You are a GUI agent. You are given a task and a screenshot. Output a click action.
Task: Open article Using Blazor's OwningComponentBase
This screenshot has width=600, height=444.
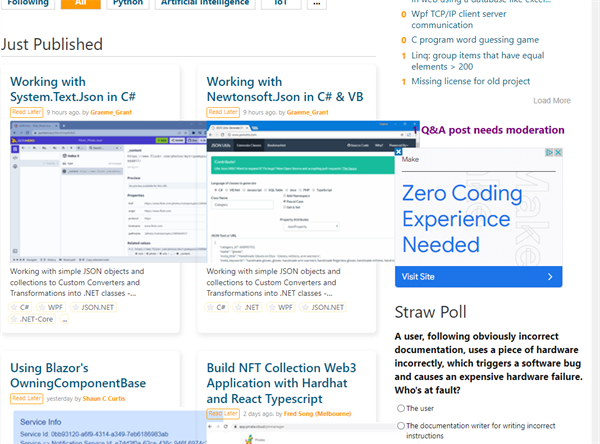coord(78,375)
